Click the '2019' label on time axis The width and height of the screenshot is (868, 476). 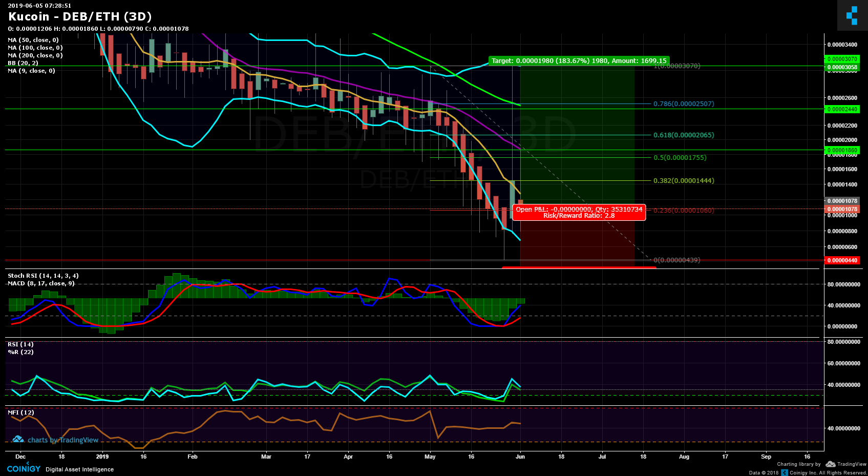click(102, 457)
